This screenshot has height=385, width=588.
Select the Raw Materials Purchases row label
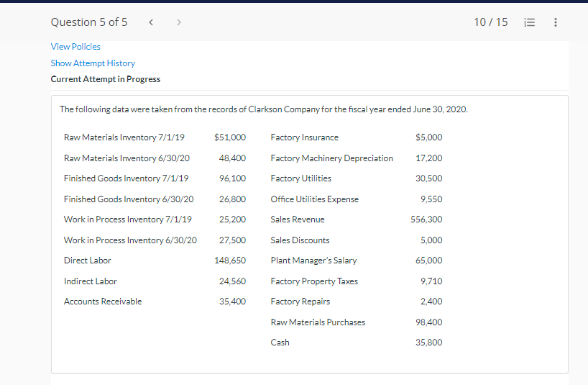click(x=318, y=322)
